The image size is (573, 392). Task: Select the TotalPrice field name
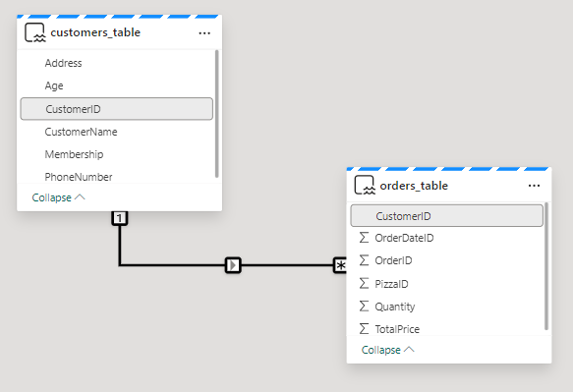click(x=397, y=329)
